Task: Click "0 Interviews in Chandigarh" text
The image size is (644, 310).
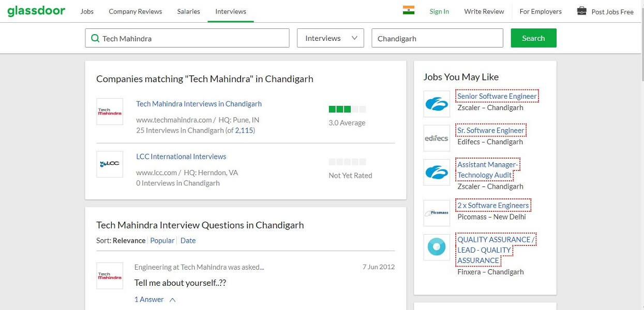Action: tap(178, 183)
